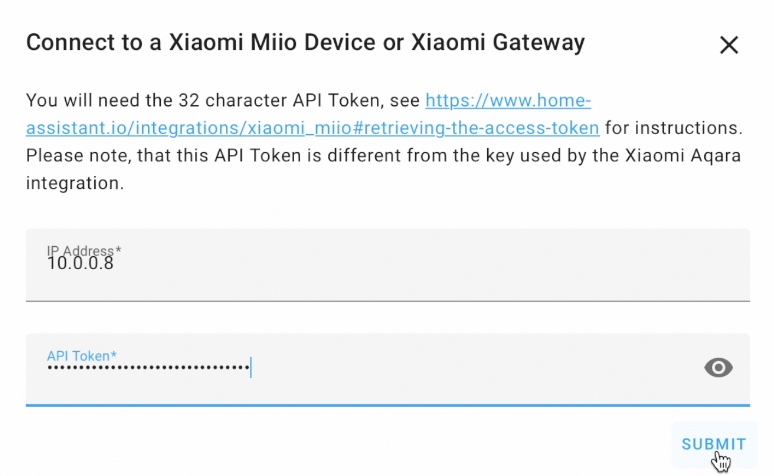Focus the IP Address input field
Screen dimensions: 774x476
pos(387,265)
